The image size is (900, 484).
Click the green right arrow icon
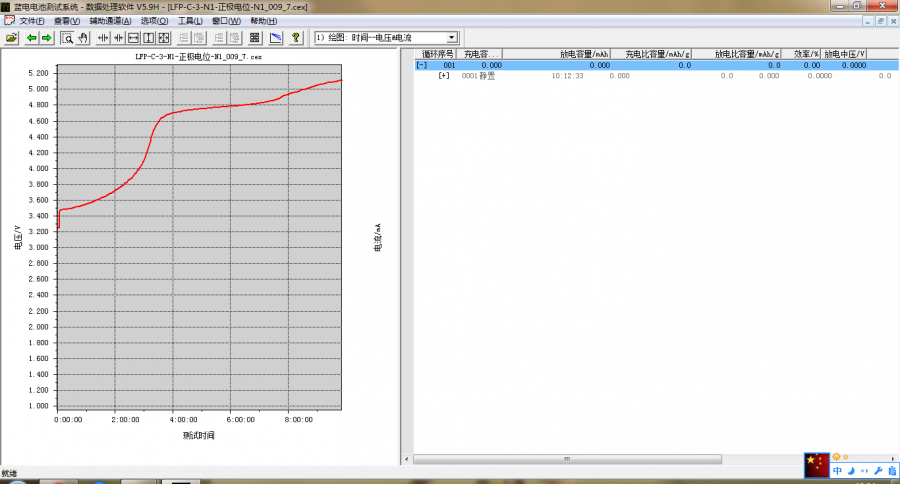[x=46, y=38]
